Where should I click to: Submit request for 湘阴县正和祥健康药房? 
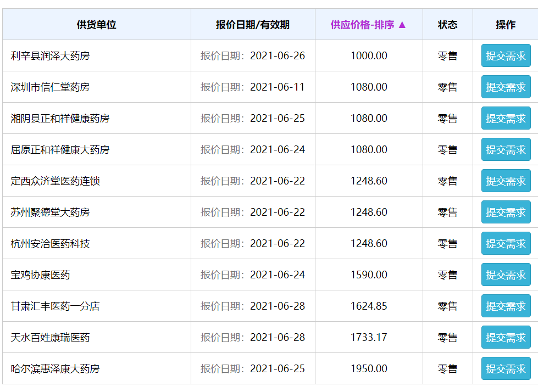tap(506, 119)
